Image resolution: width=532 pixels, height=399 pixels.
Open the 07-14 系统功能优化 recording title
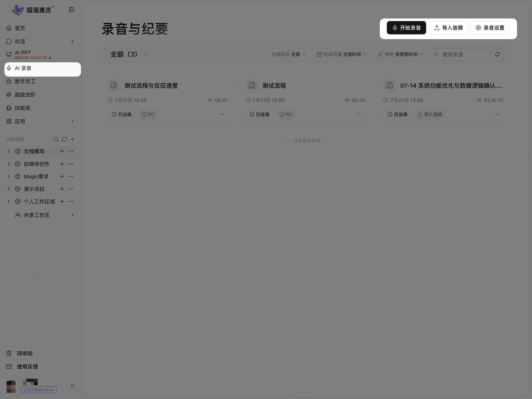pyautogui.click(x=451, y=86)
